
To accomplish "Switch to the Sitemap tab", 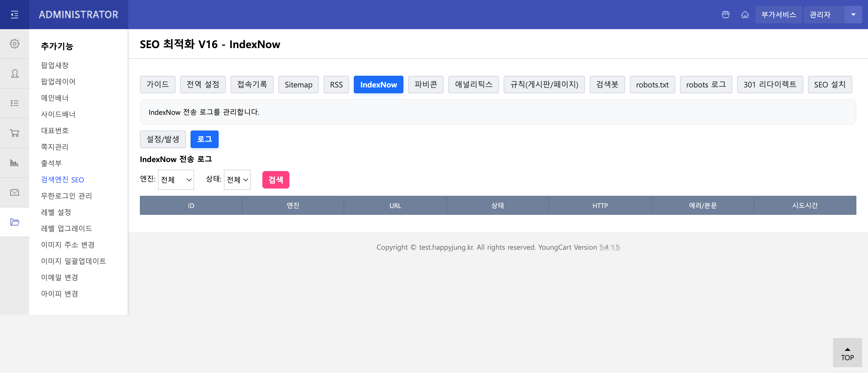I will coord(298,85).
